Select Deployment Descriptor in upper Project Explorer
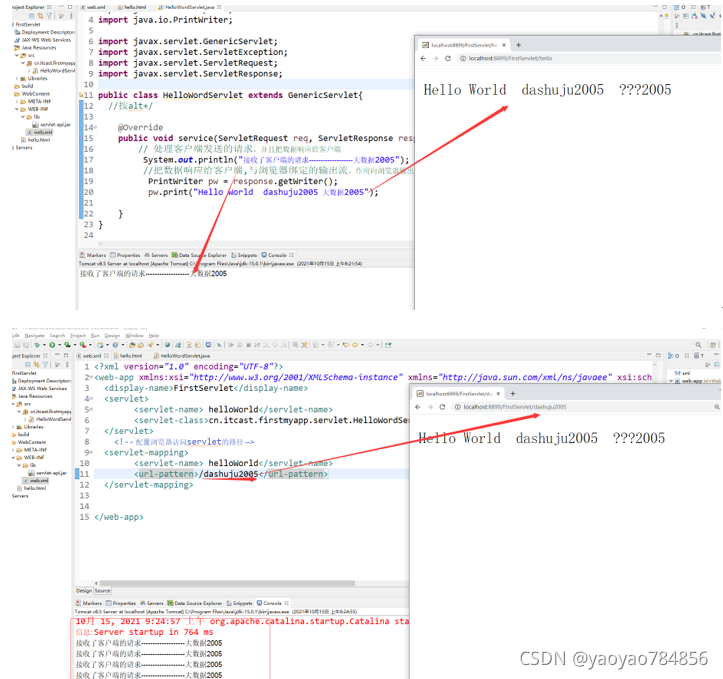This screenshot has height=679, width=723. pyautogui.click(x=45, y=32)
